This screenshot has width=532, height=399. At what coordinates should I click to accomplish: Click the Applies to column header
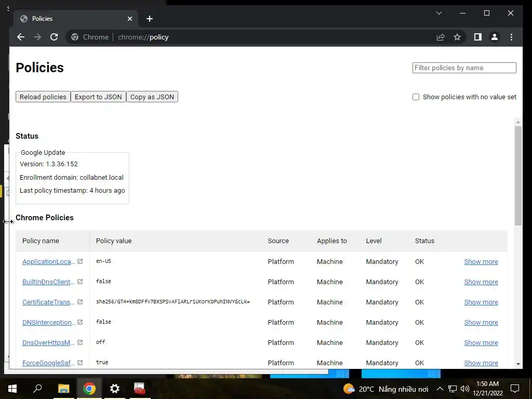(x=332, y=241)
